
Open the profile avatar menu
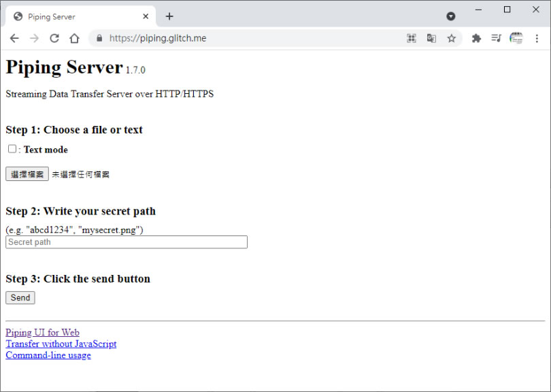coord(516,38)
